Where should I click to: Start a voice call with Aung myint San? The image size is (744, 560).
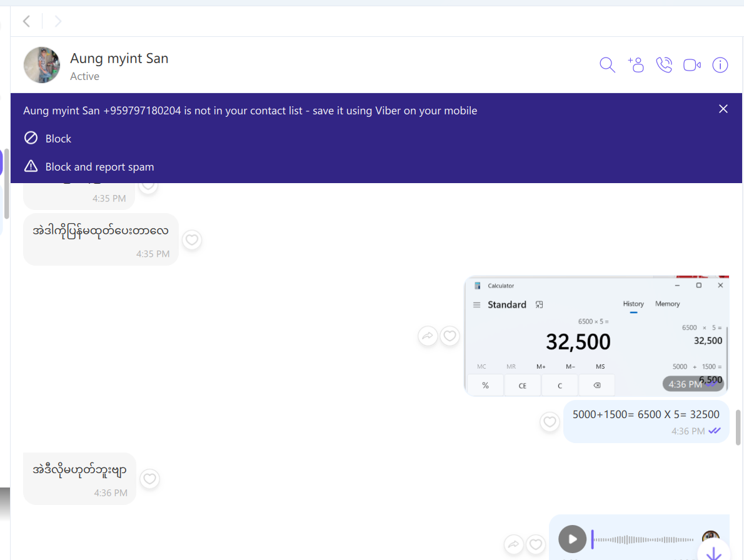coord(664,65)
